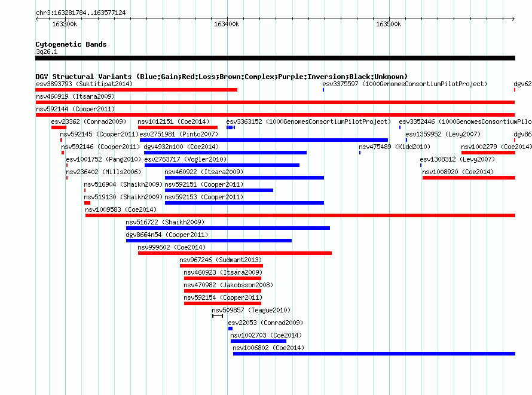This screenshot has height=395, width=532.
Task: Open esv22053 (Conrad2009) variant
Action: (x=265, y=323)
